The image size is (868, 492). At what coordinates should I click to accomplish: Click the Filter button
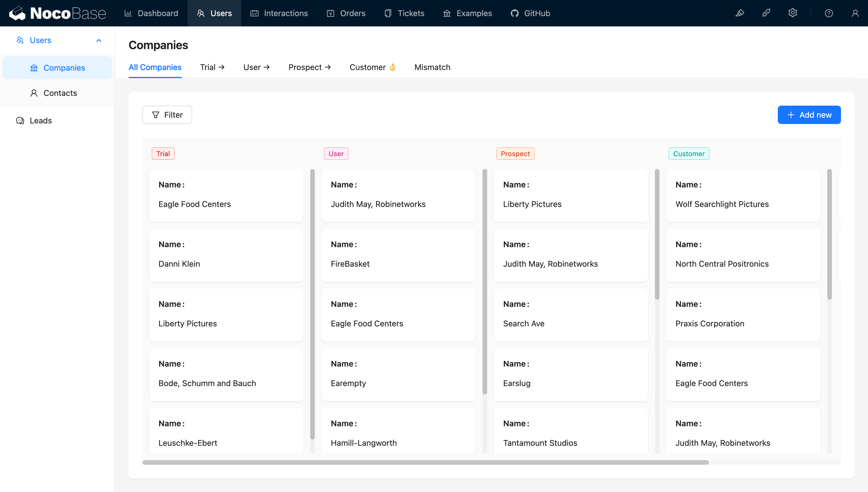pyautogui.click(x=167, y=114)
